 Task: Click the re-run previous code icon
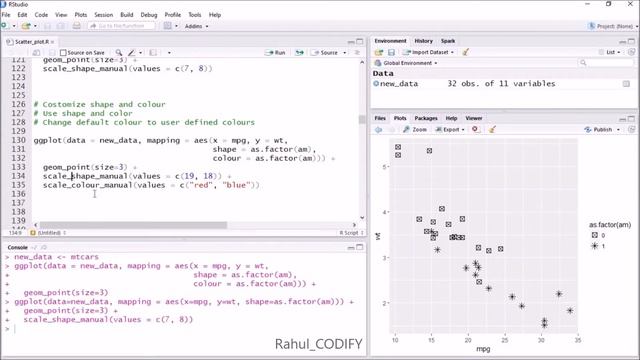point(300,53)
